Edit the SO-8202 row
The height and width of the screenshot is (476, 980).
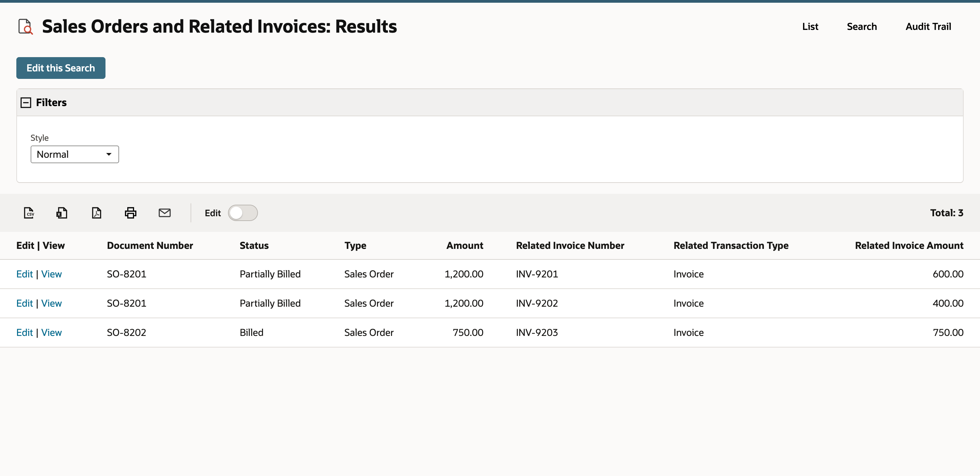click(24, 333)
